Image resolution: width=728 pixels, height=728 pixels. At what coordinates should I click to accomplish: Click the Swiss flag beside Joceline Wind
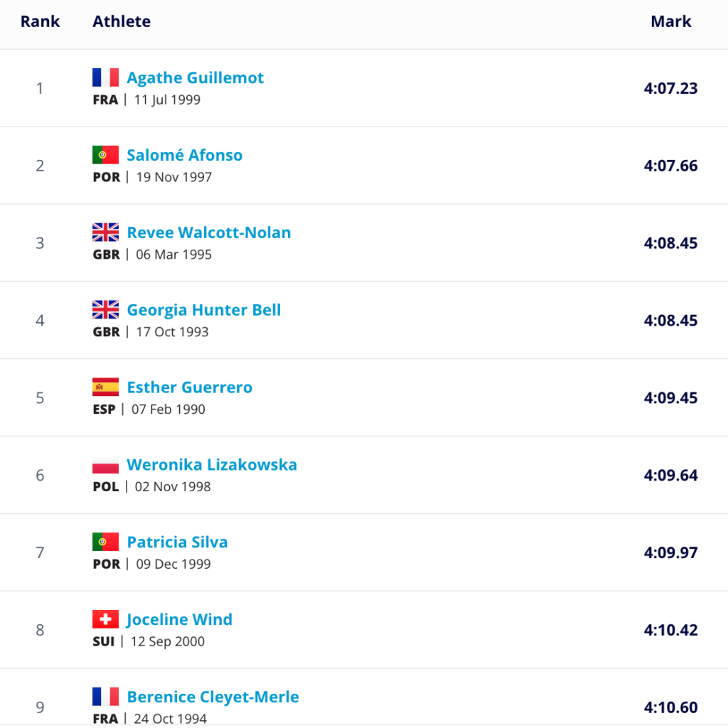click(x=105, y=620)
